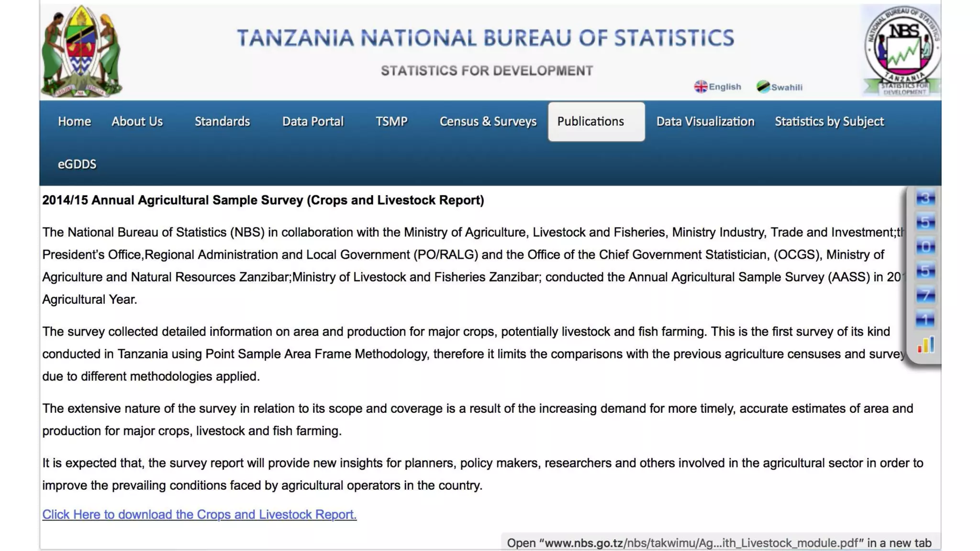Open the Data Visualization menu
This screenshot has width=980, height=551.
(x=705, y=121)
